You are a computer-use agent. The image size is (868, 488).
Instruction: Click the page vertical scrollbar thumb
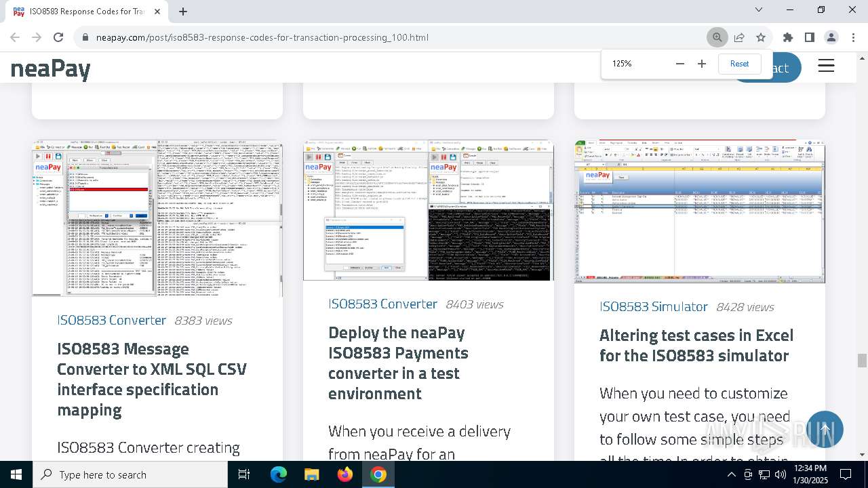862,361
